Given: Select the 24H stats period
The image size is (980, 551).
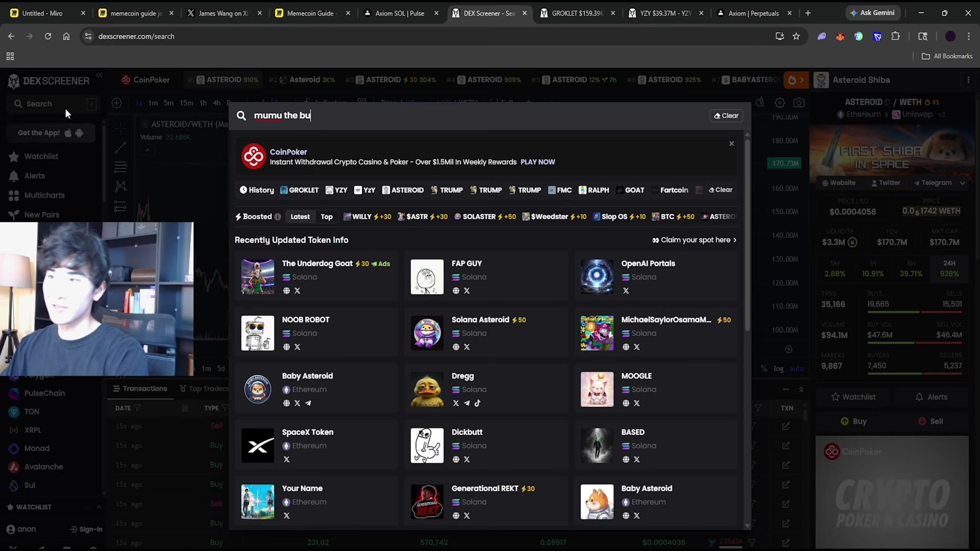Looking at the screenshot, I should tap(949, 269).
